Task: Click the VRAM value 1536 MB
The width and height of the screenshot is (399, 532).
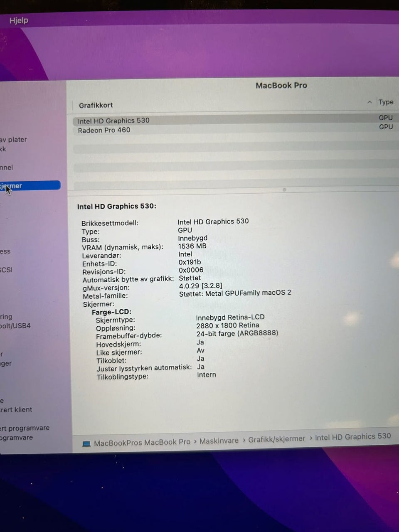Action: [x=192, y=246]
